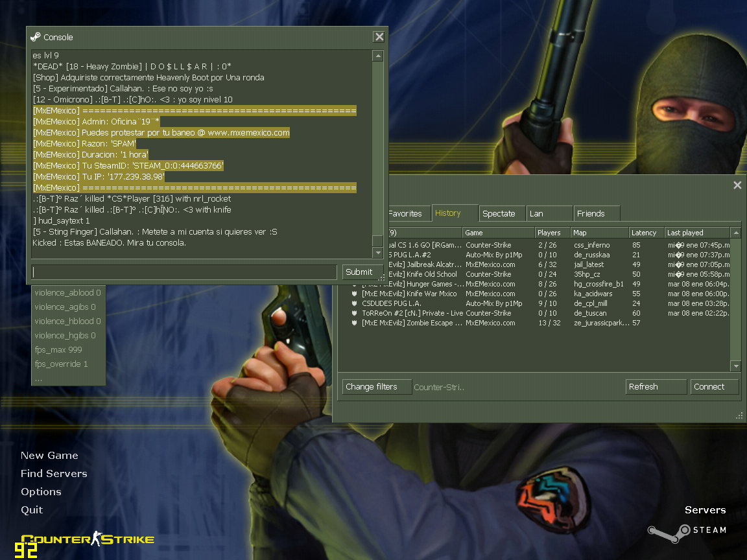Select the violence_ablood 0 autocomplete suggestion

pos(68,293)
